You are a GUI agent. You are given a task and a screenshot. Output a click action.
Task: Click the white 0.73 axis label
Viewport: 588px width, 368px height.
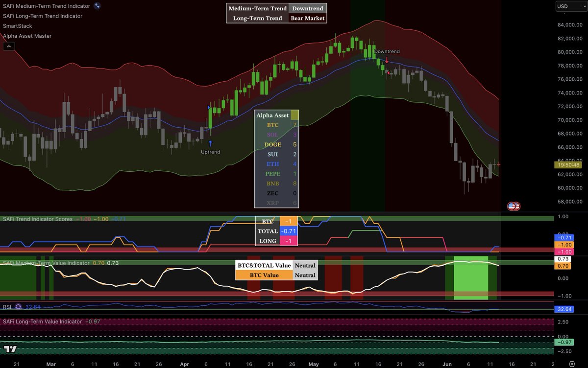[562, 258]
